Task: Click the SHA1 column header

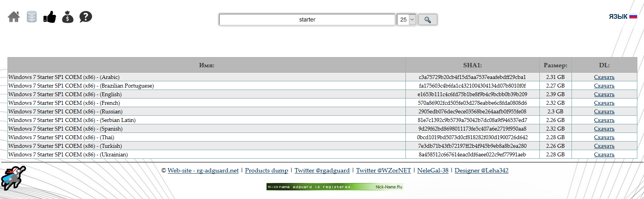Action: pyautogui.click(x=472, y=65)
